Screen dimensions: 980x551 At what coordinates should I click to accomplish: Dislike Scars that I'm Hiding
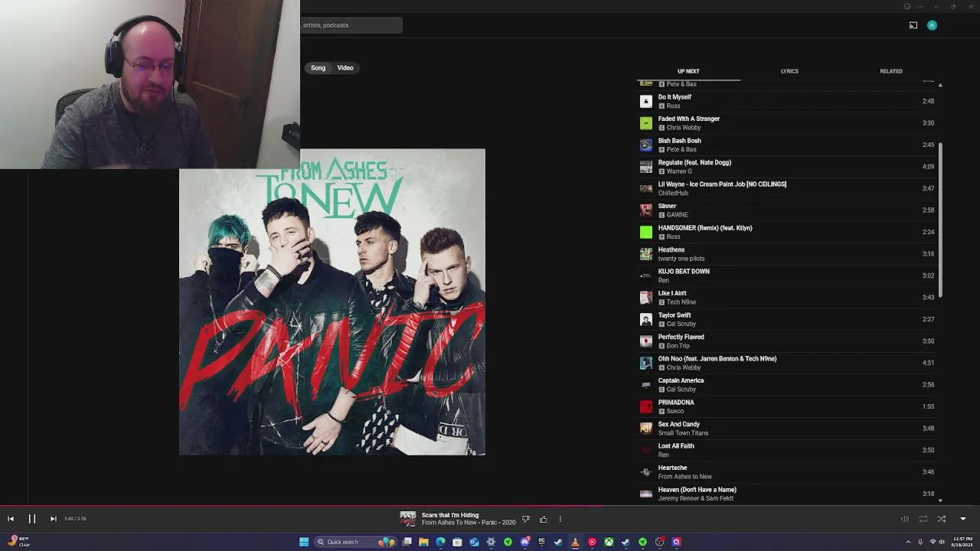(525, 520)
